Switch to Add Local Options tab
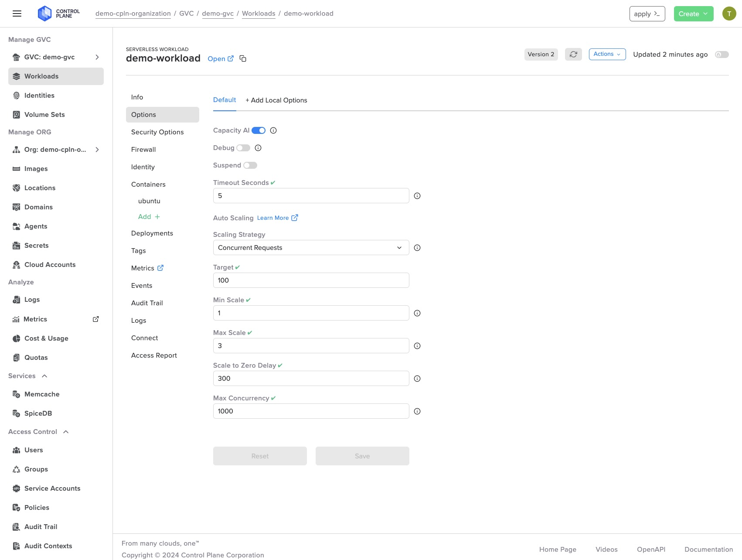The width and height of the screenshot is (742, 560). click(x=276, y=100)
